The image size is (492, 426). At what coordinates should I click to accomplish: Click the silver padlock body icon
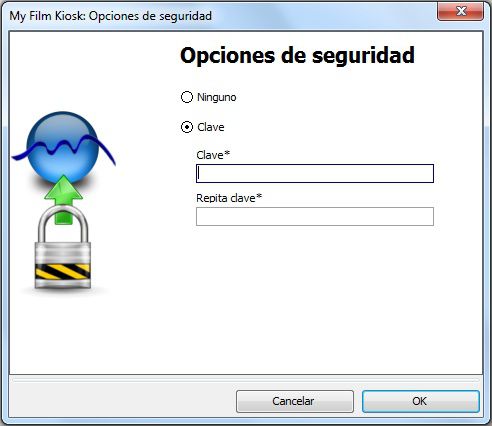coord(63,265)
